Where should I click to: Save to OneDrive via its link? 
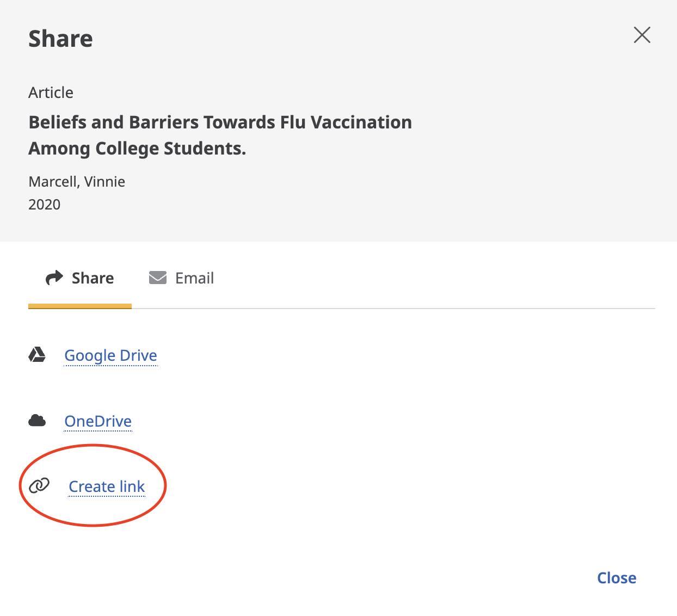point(98,421)
